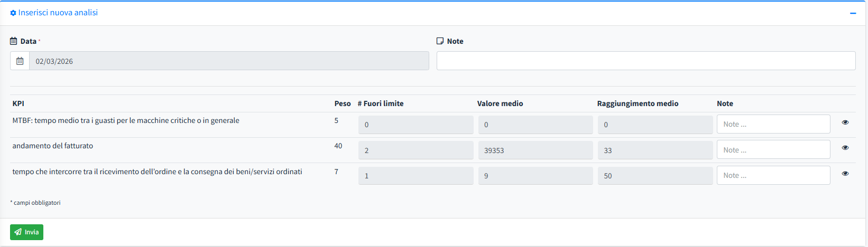Screen dimensions: 868x247
Task: Click the calendar icon next to Data label
Action: point(13,41)
